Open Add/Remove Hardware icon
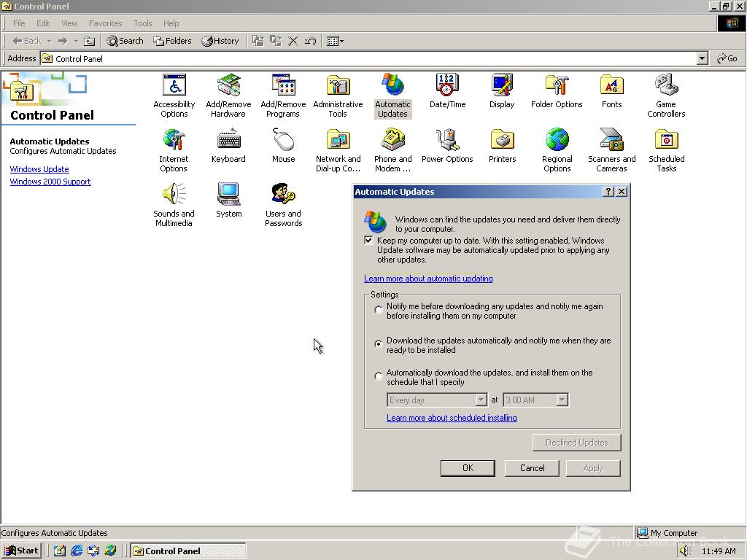Viewport: 747px width, 560px height. (x=228, y=95)
